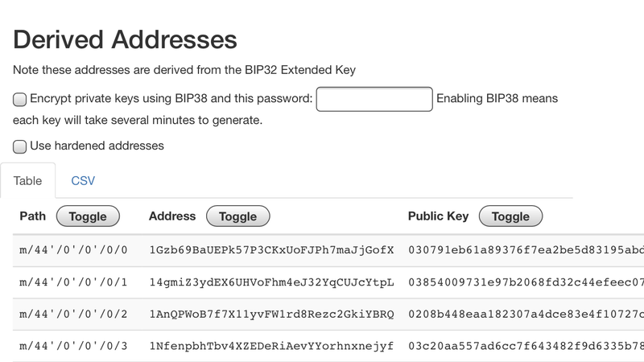The image size is (644, 362).
Task: Click address starting with 1NfenpbhTbv4
Action: point(271,346)
